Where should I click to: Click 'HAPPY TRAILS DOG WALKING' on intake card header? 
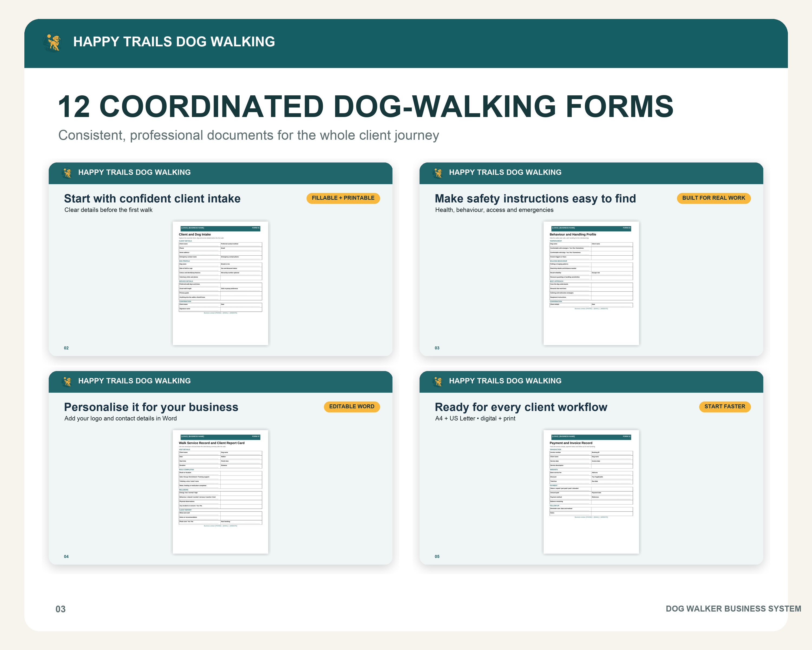click(135, 172)
